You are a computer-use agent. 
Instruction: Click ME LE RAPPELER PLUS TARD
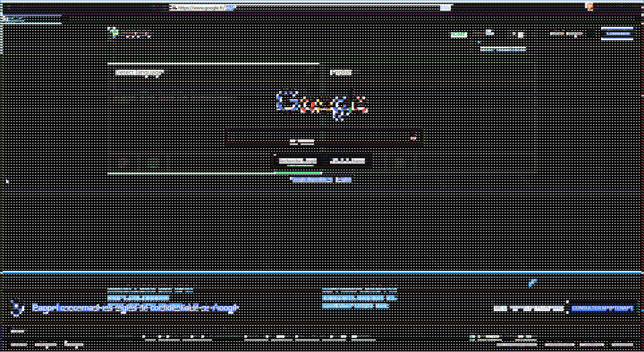click(x=529, y=308)
